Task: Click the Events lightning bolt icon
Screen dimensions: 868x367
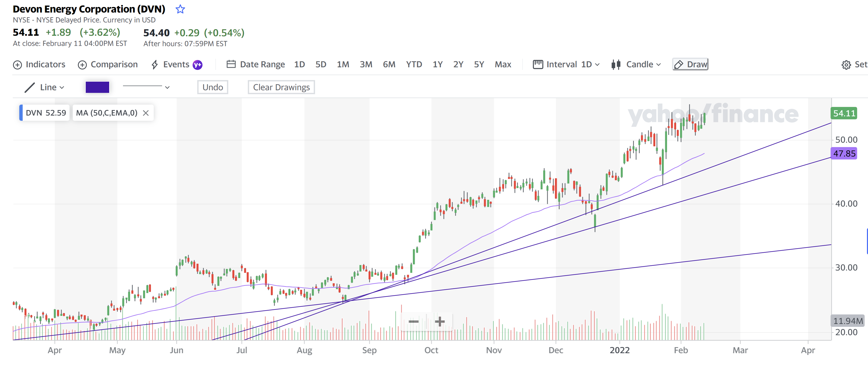Action: pos(155,65)
